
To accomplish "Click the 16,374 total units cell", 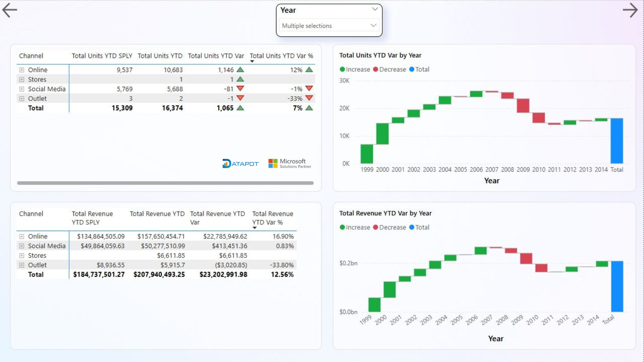I will [172, 108].
